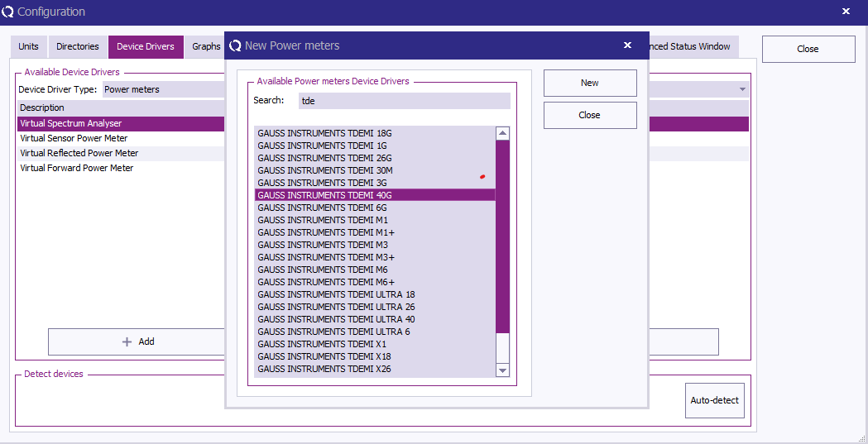Close the Configuration window using Close button
Viewport: 868px width, 444px height.
pyautogui.click(x=808, y=49)
